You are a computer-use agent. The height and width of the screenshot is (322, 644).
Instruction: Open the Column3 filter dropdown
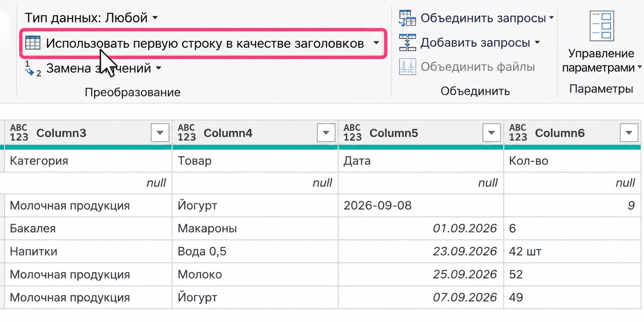[x=160, y=133]
